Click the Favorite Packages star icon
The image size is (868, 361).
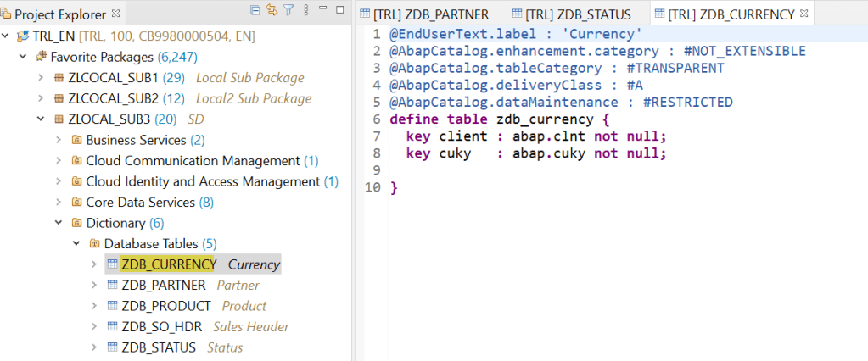click(41, 57)
